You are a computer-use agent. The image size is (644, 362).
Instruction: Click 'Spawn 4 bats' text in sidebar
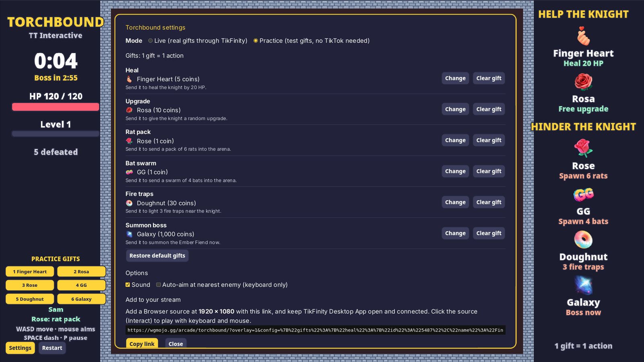click(x=583, y=221)
